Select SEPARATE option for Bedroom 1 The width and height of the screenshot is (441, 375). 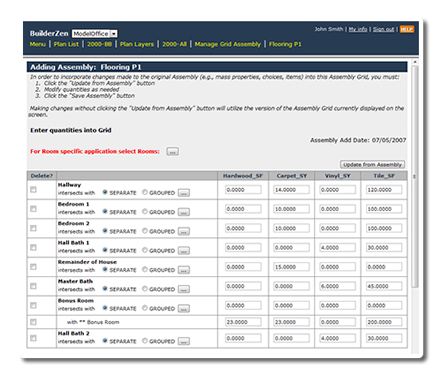pos(105,212)
